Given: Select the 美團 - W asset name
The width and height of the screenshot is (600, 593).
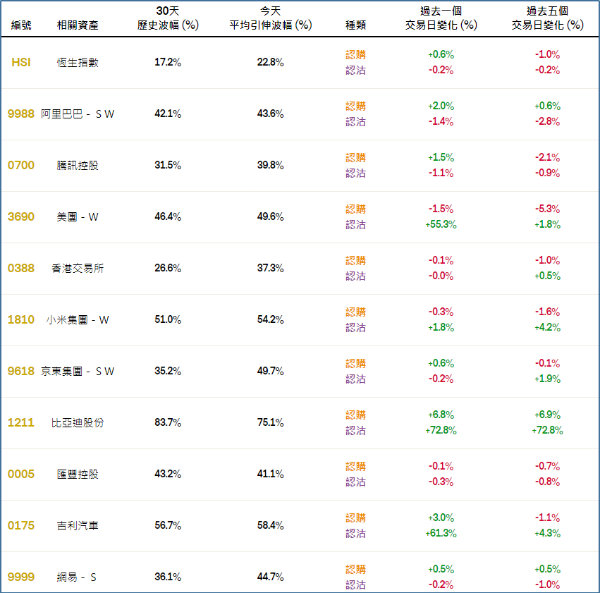Looking at the screenshot, I should tap(77, 217).
